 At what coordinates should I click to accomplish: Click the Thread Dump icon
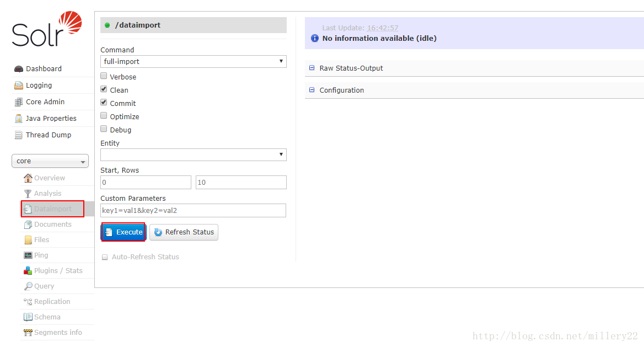coord(19,135)
